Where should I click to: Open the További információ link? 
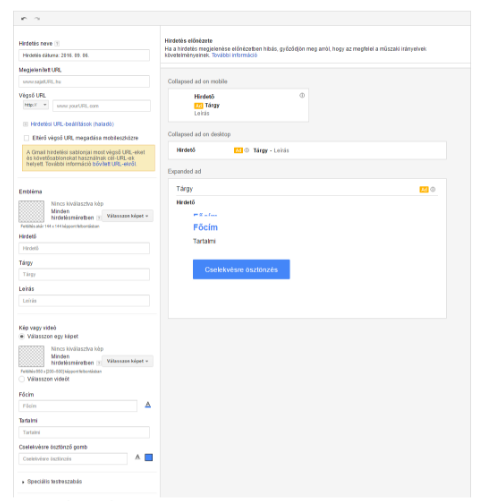pos(234,55)
